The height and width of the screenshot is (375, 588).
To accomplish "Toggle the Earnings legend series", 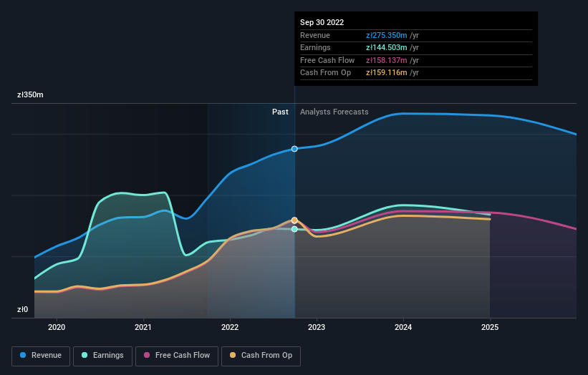I will [102, 356].
